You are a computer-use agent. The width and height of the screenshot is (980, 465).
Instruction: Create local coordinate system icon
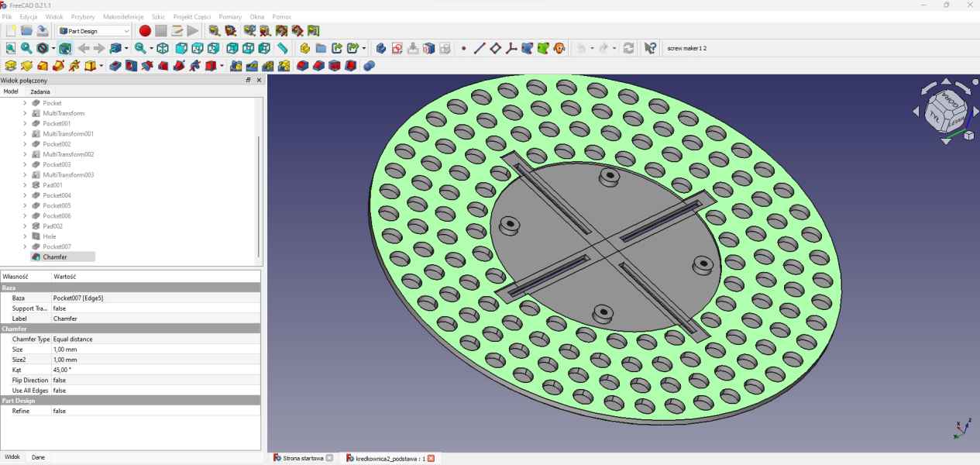[511, 48]
